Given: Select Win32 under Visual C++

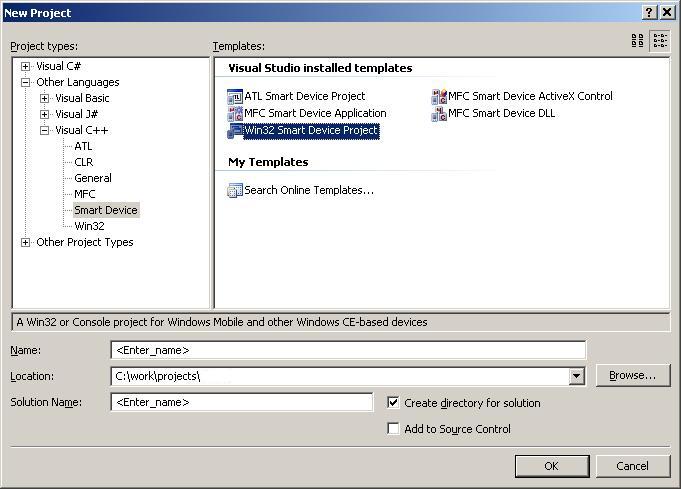Looking at the screenshot, I should 89,226.
